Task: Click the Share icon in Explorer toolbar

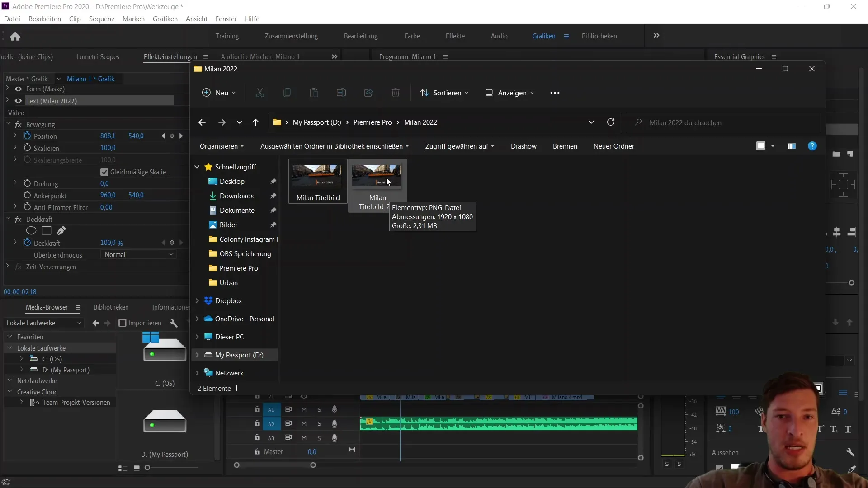Action: (x=368, y=93)
